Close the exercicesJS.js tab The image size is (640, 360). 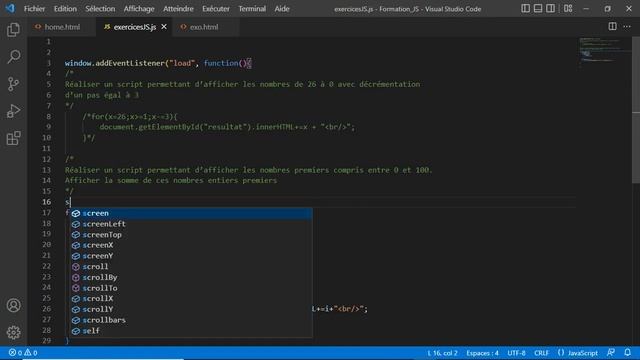[x=164, y=27]
